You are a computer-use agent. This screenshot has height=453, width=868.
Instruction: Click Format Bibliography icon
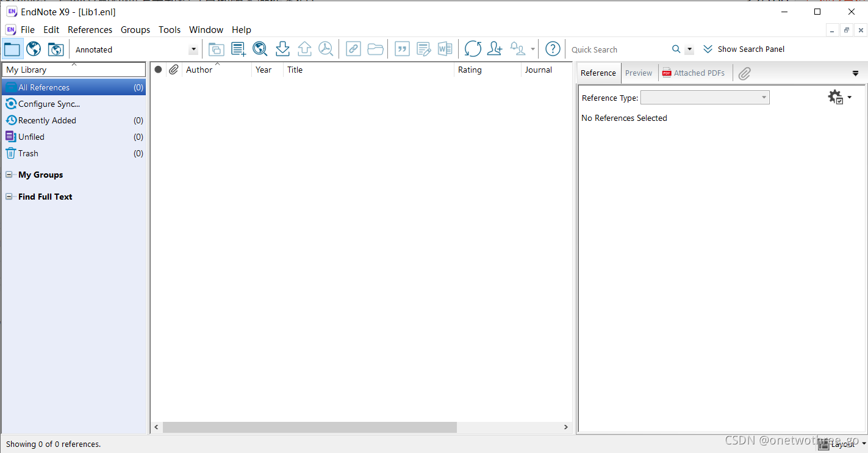[x=424, y=49]
